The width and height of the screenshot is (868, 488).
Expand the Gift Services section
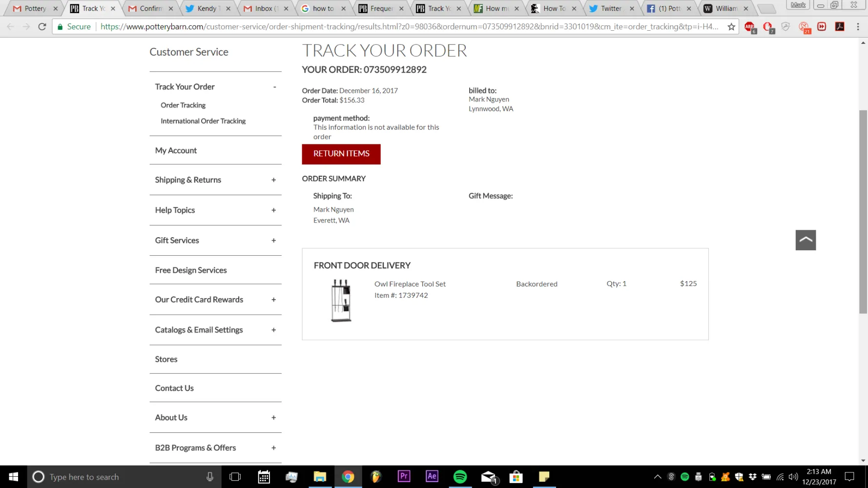(x=273, y=241)
